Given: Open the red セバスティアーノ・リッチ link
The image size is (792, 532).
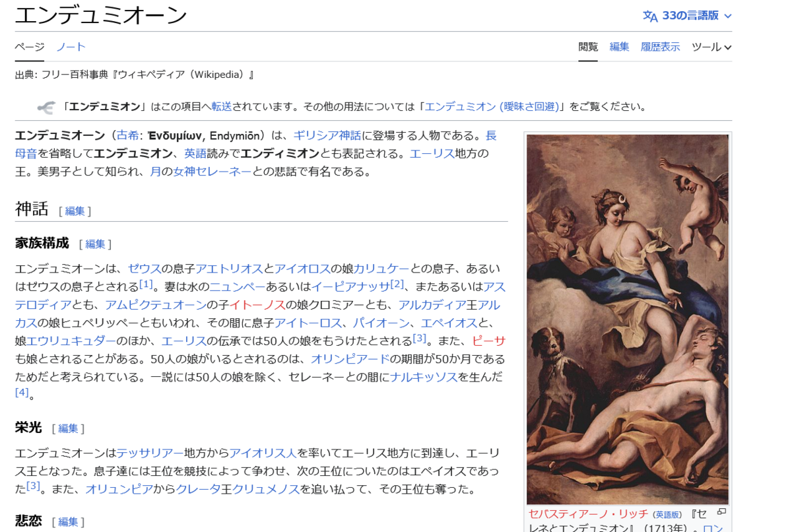Looking at the screenshot, I should (589, 514).
